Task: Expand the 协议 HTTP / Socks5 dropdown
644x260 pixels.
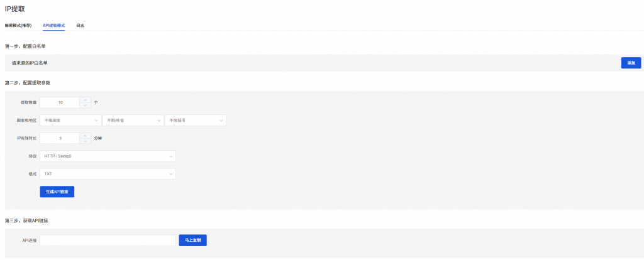Action: coord(108,156)
